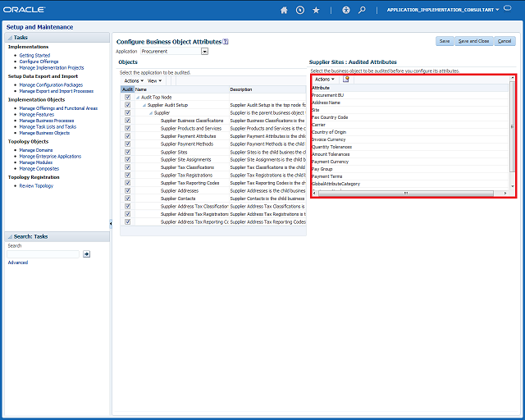Collapse the Search: Tasks panel

coord(10,237)
